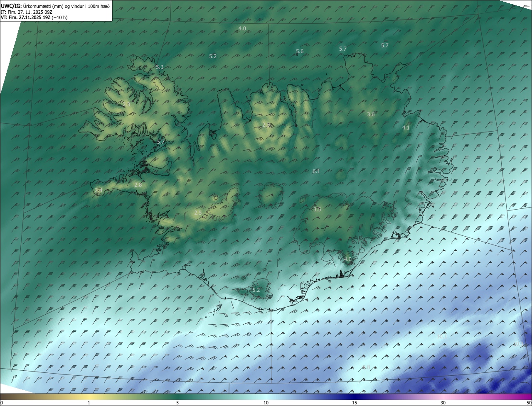This screenshot has width=532, height=406.
Task: Click the color scale tick labeled 1
Action: click(89, 403)
